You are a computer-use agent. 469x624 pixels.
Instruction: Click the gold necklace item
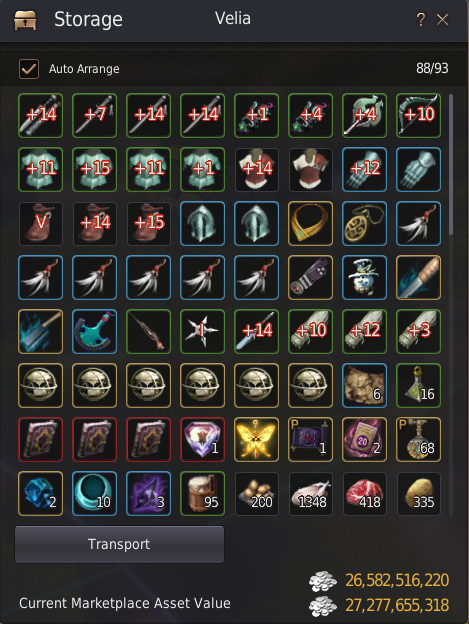(310, 223)
